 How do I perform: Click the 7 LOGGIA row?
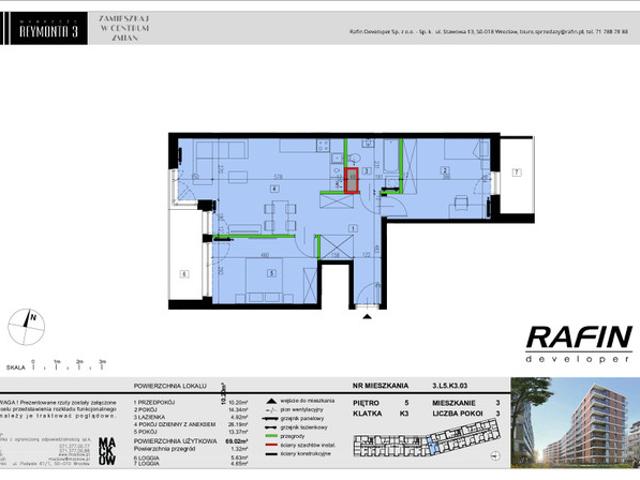coord(191,464)
